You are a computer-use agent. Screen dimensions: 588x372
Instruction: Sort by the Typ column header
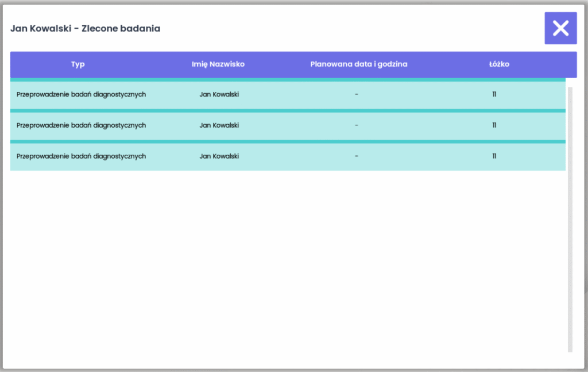click(78, 64)
